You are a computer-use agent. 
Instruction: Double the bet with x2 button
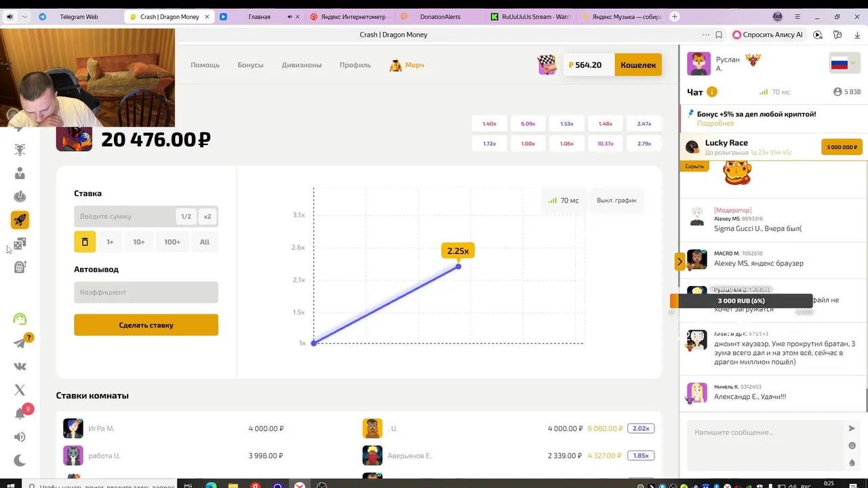207,216
